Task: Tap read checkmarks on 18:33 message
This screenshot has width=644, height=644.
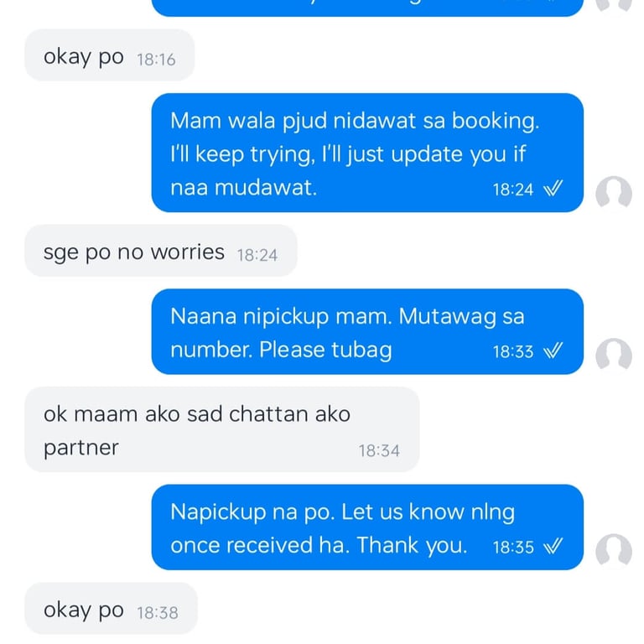Action: pyautogui.click(x=553, y=351)
